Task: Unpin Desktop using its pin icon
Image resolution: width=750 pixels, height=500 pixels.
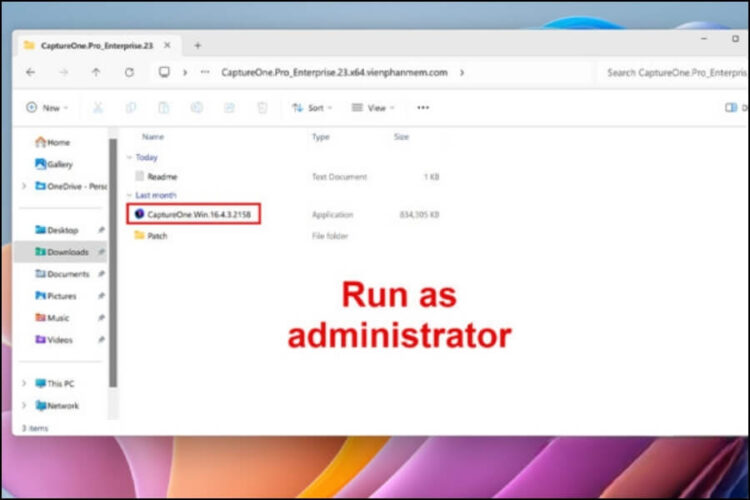Action: tap(101, 230)
